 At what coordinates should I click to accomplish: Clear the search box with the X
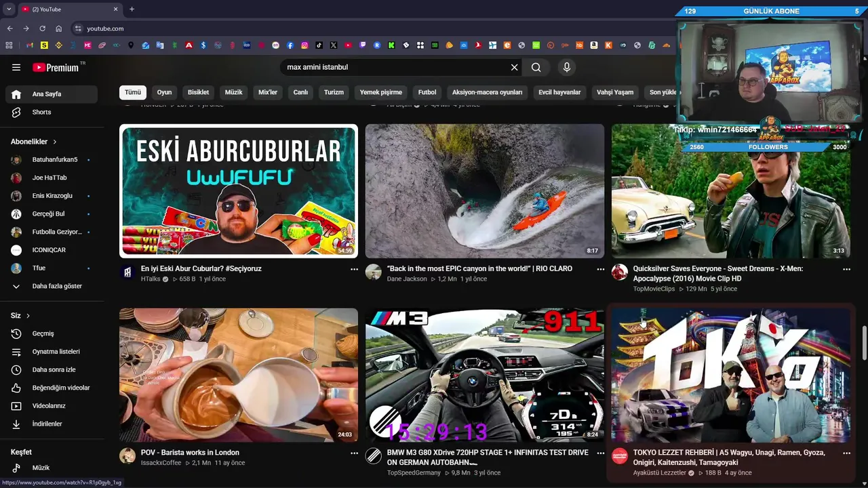click(514, 67)
